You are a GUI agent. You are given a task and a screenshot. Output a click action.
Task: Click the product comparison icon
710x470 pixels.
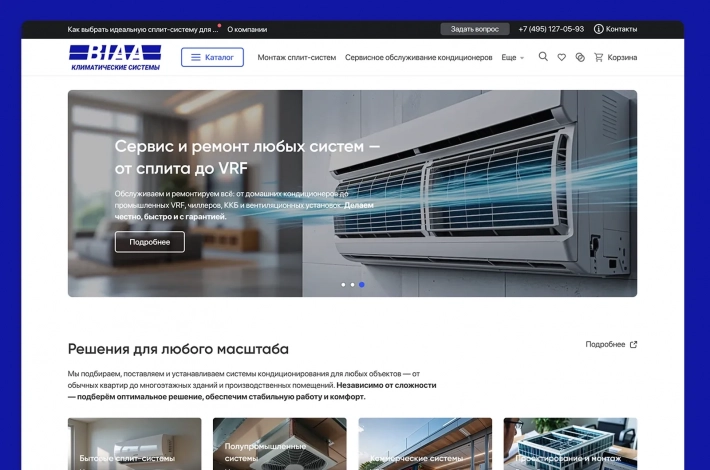(580, 57)
